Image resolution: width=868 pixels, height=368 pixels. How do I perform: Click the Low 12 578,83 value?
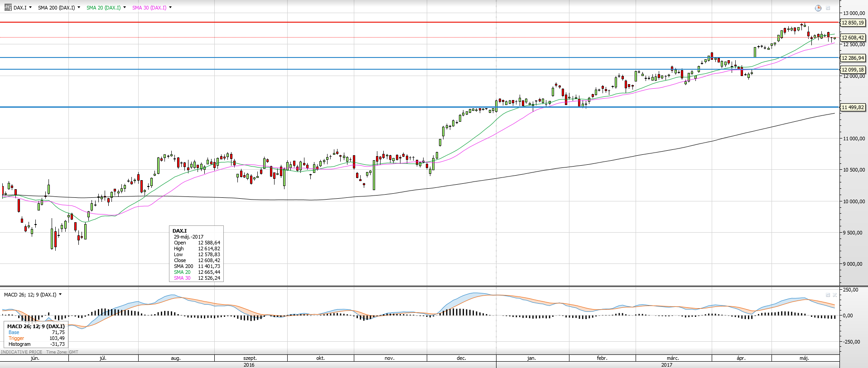coord(209,254)
